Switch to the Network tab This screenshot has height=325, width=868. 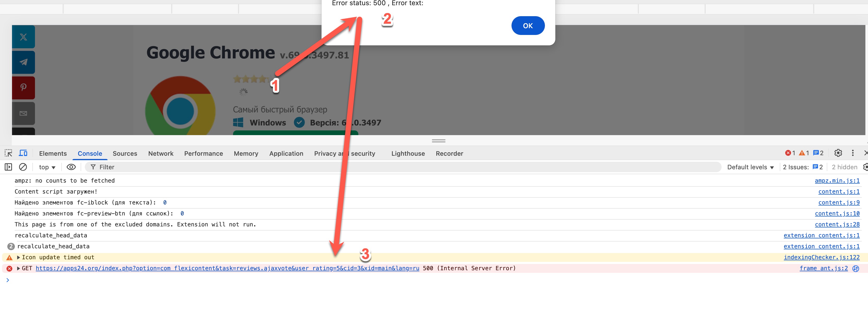pyautogui.click(x=161, y=154)
